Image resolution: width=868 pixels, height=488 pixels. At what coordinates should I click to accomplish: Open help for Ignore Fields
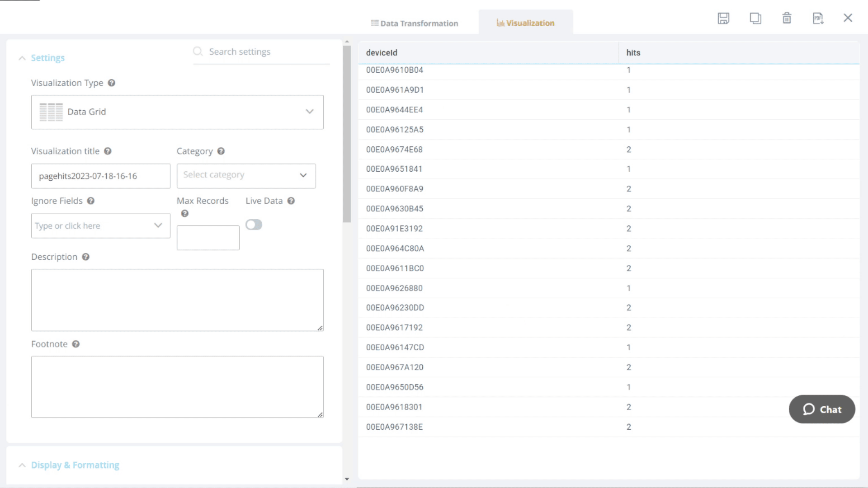click(91, 201)
